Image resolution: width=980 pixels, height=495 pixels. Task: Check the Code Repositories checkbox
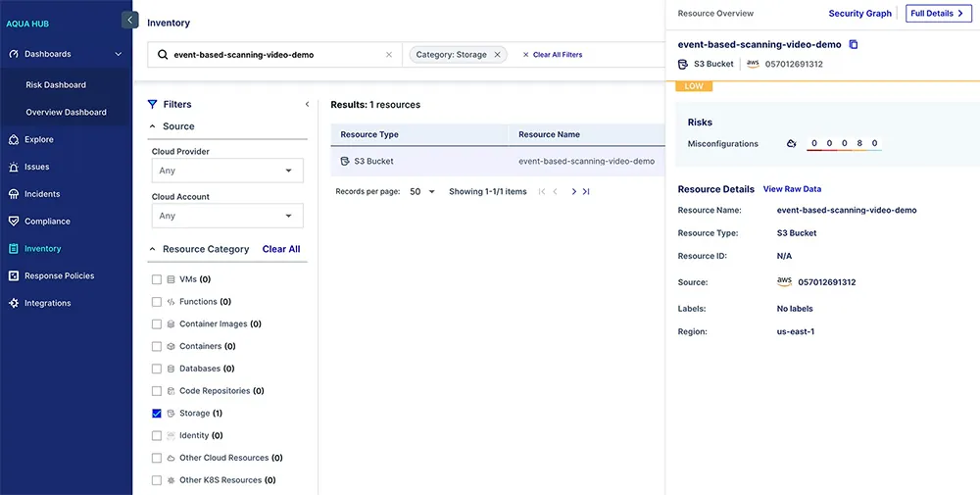click(x=157, y=391)
